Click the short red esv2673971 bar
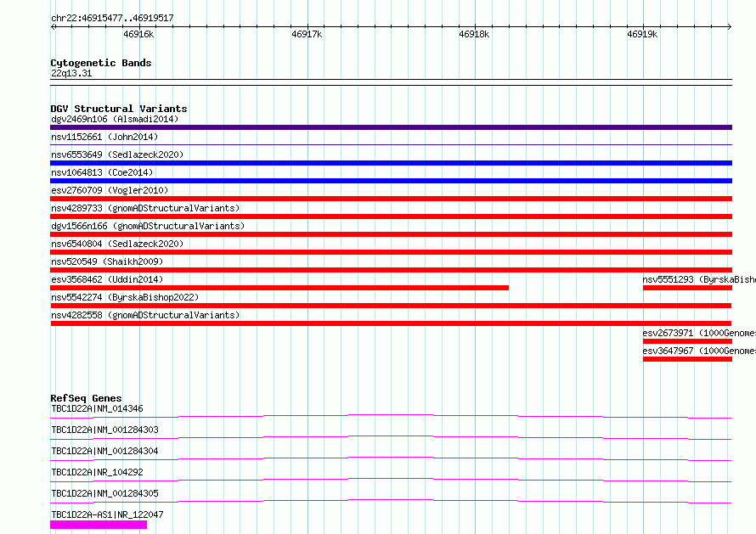Image resolution: width=756 pixels, height=534 pixels. coord(687,341)
